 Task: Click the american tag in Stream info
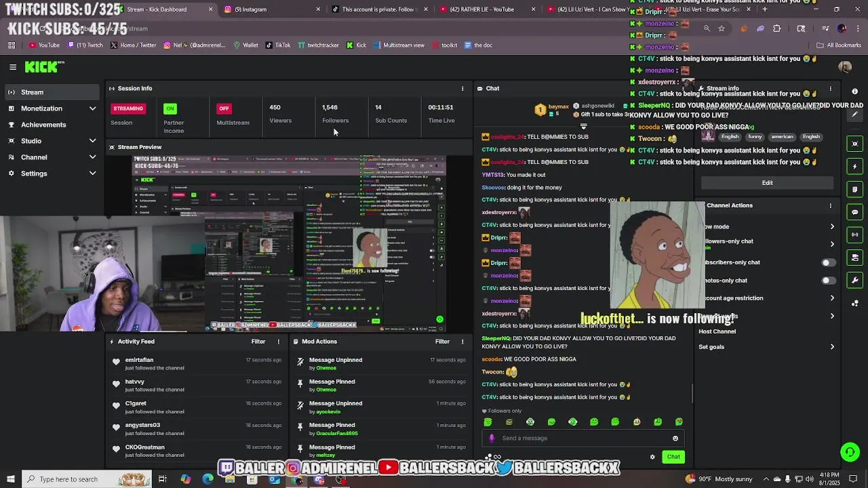point(782,137)
